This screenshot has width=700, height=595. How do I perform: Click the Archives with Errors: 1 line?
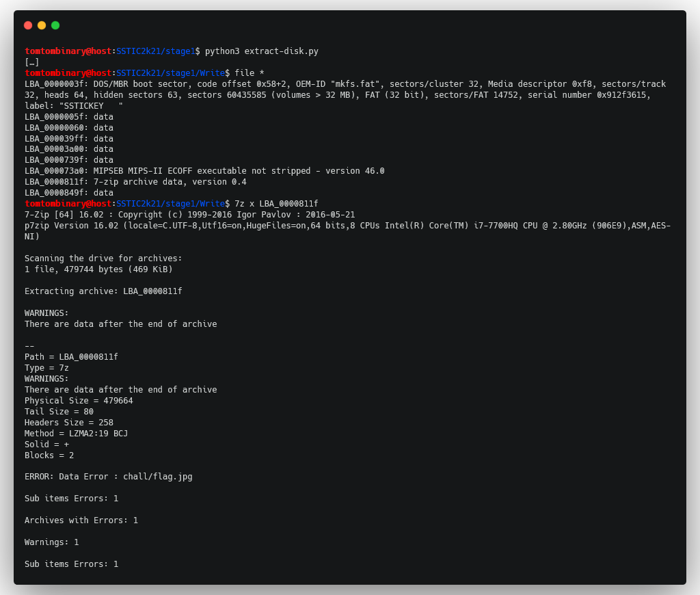point(81,520)
